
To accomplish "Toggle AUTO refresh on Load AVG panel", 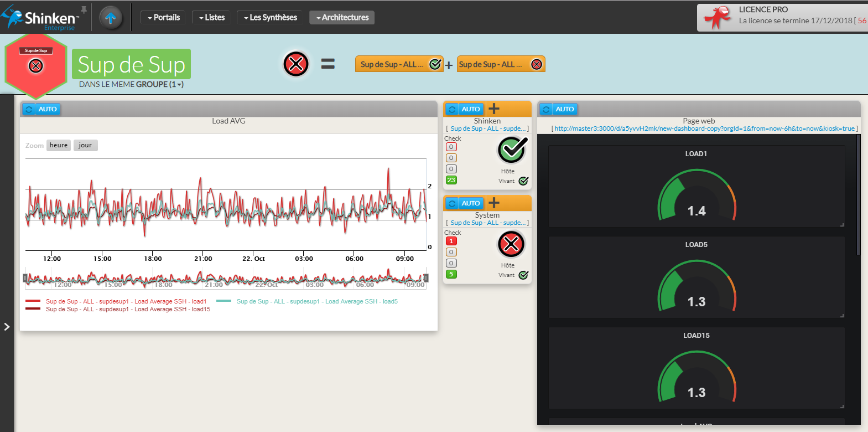I will click(x=48, y=109).
